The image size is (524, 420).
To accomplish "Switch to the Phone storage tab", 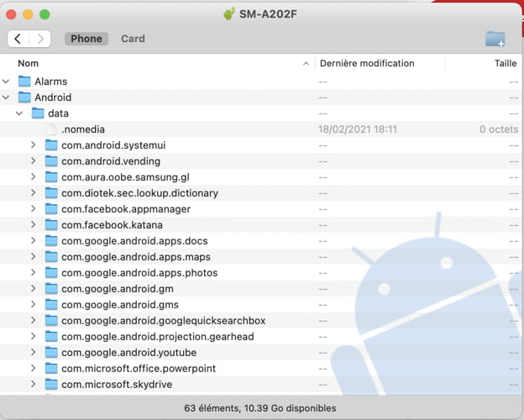I will click(86, 39).
